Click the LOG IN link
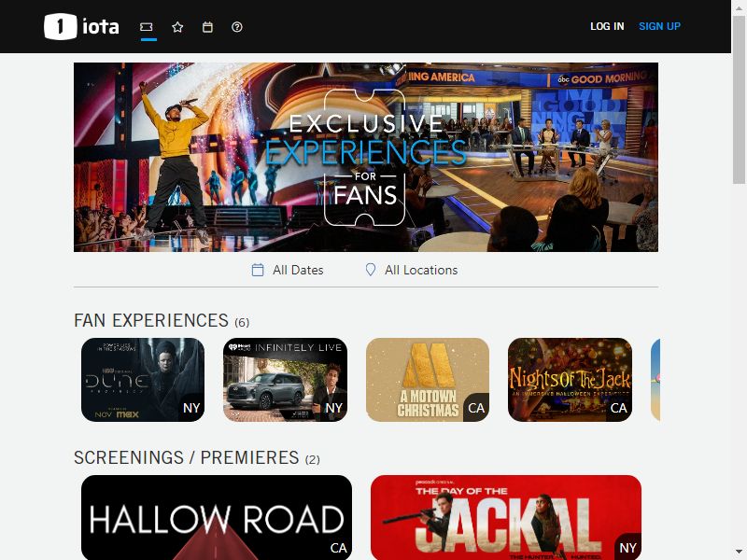 point(607,27)
